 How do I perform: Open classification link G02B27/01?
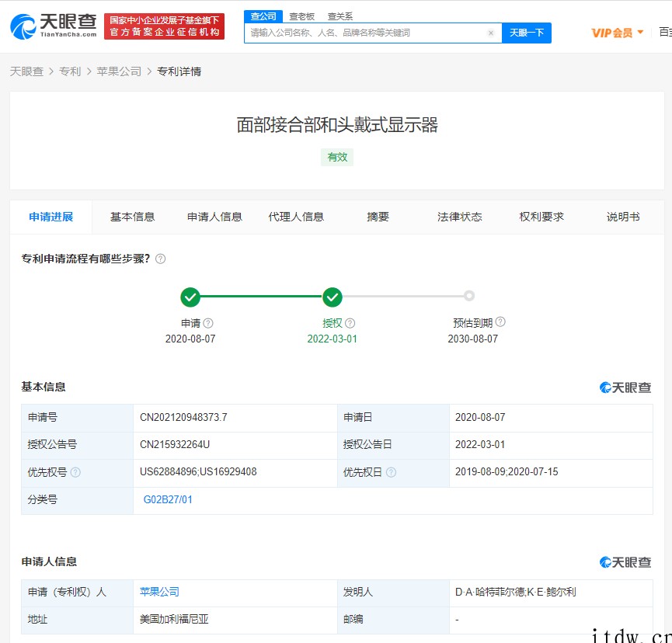click(x=168, y=499)
